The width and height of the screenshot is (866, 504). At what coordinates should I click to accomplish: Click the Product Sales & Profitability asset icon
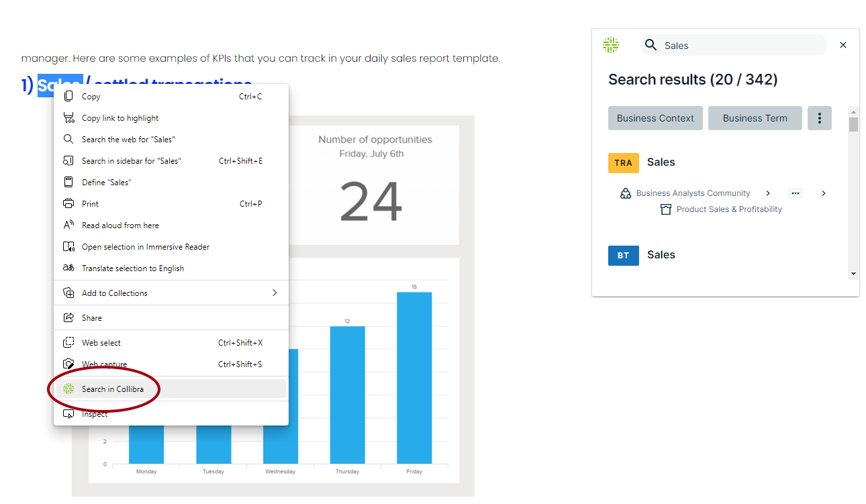click(665, 209)
